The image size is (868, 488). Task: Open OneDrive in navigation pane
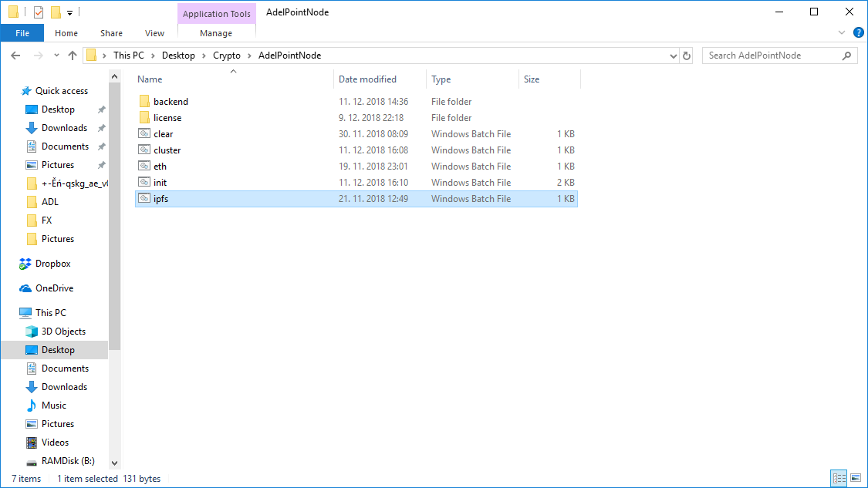coord(54,288)
